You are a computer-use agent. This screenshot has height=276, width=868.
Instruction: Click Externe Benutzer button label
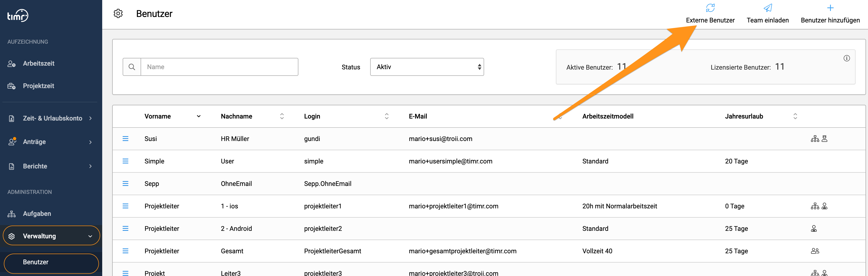(710, 20)
